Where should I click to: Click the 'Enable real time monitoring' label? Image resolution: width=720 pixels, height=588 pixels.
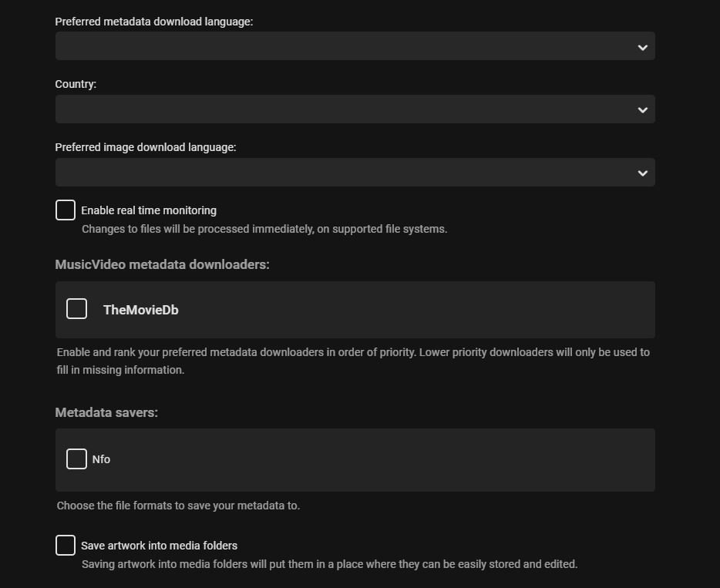point(149,210)
